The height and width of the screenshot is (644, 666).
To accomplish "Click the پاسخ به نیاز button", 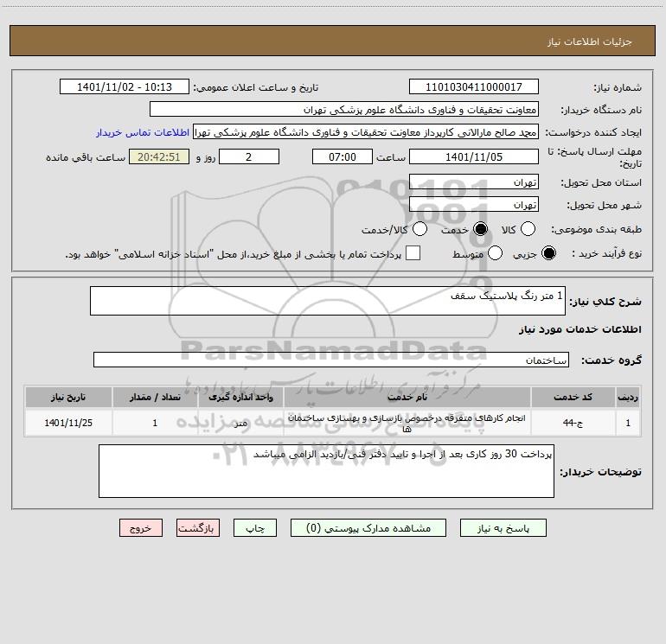I will click(x=503, y=528).
